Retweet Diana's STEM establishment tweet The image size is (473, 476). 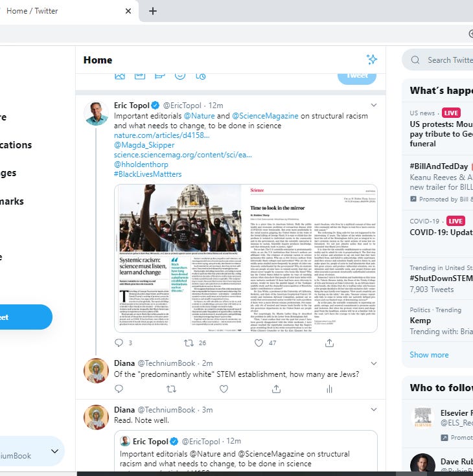pyautogui.click(x=171, y=389)
